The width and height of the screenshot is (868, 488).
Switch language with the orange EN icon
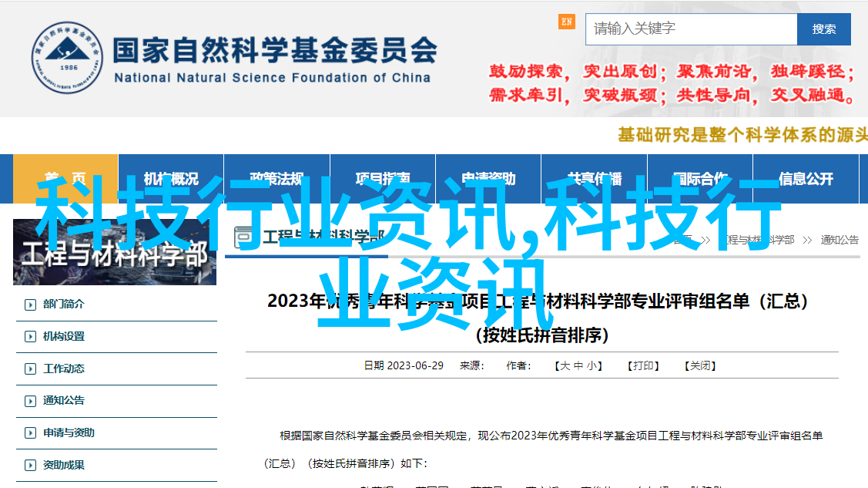(567, 22)
